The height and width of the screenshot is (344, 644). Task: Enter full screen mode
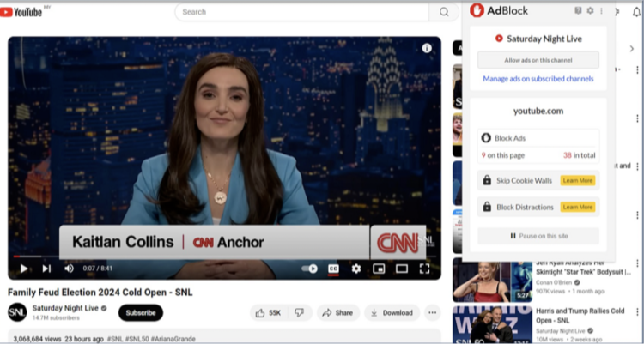[424, 269]
